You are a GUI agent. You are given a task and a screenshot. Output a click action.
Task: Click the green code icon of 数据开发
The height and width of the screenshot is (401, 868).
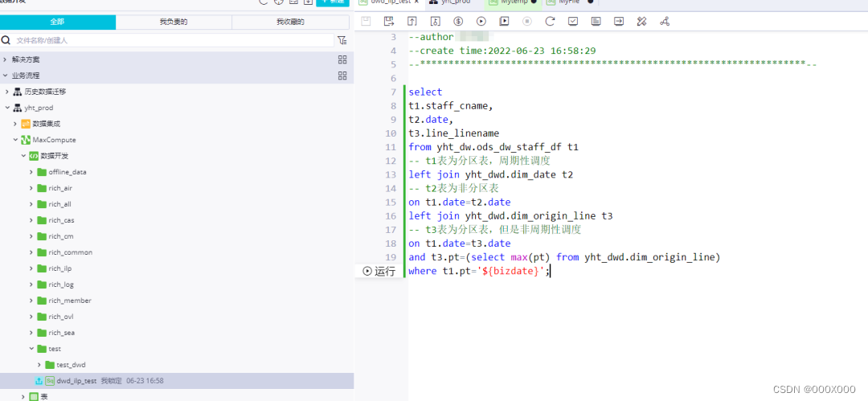[33, 156]
